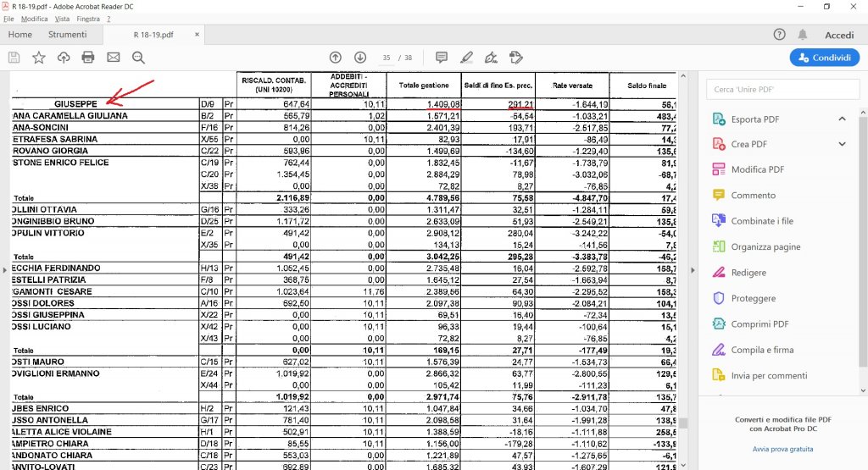Open the Proteggere tool
868x470 pixels.
pyautogui.click(x=753, y=298)
